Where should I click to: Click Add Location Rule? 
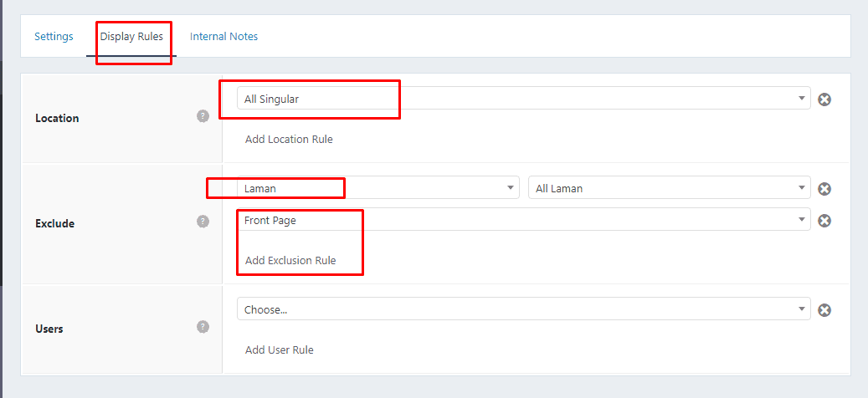click(289, 140)
